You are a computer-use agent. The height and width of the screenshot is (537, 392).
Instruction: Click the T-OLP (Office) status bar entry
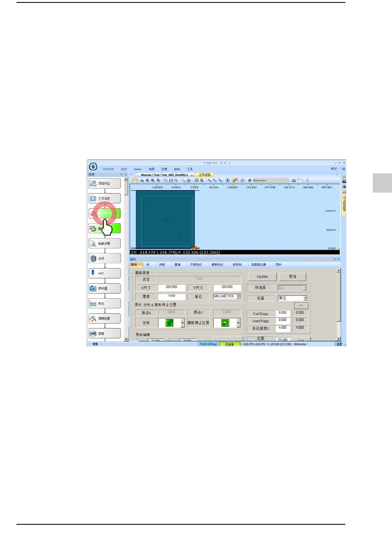(208, 344)
